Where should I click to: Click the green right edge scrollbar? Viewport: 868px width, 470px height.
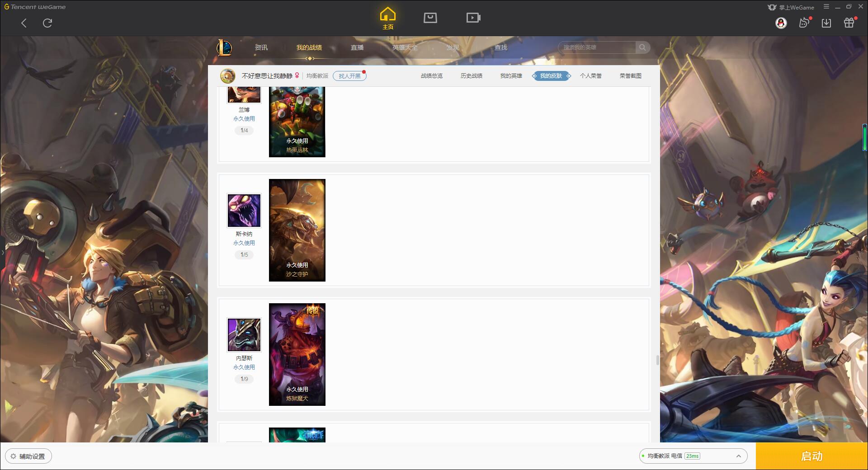tap(865, 137)
